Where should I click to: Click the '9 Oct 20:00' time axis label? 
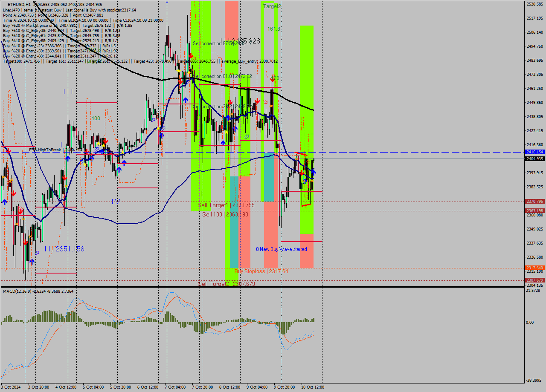coord(284,387)
